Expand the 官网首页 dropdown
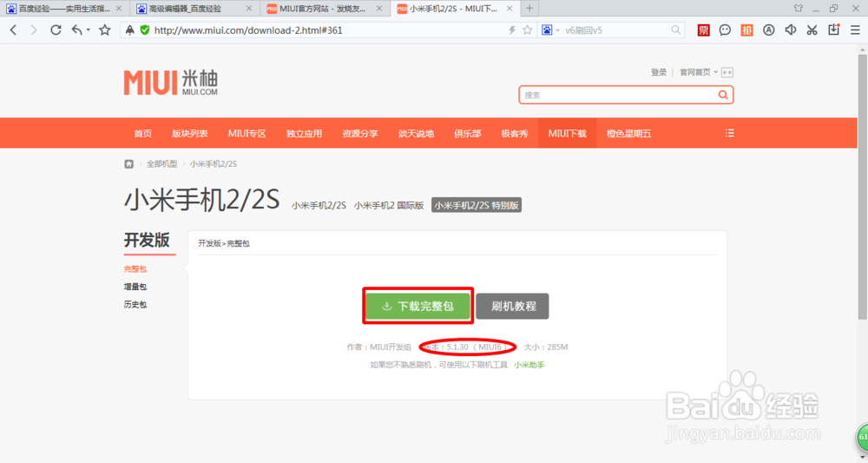 699,72
